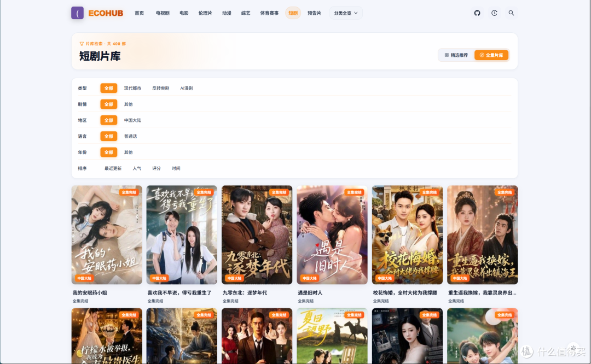Open the 综艺 nav item
Screen dimensions: 591x364
click(x=246, y=13)
